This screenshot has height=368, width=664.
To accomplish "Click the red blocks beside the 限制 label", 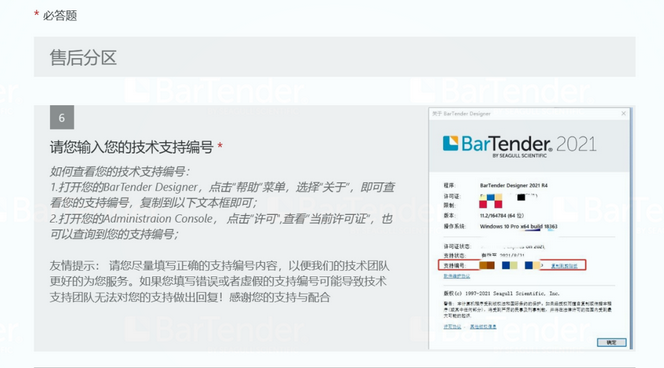I will (x=490, y=205).
